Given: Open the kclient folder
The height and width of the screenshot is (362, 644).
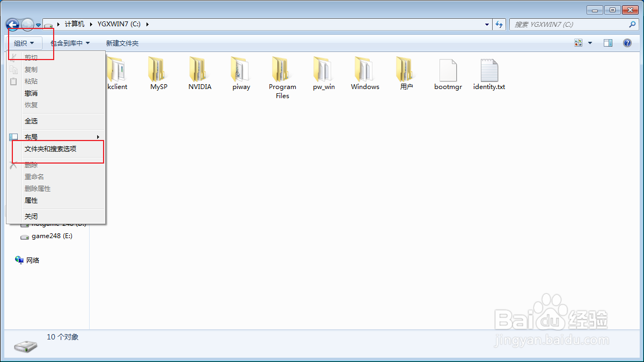Looking at the screenshot, I should pyautogui.click(x=117, y=73).
